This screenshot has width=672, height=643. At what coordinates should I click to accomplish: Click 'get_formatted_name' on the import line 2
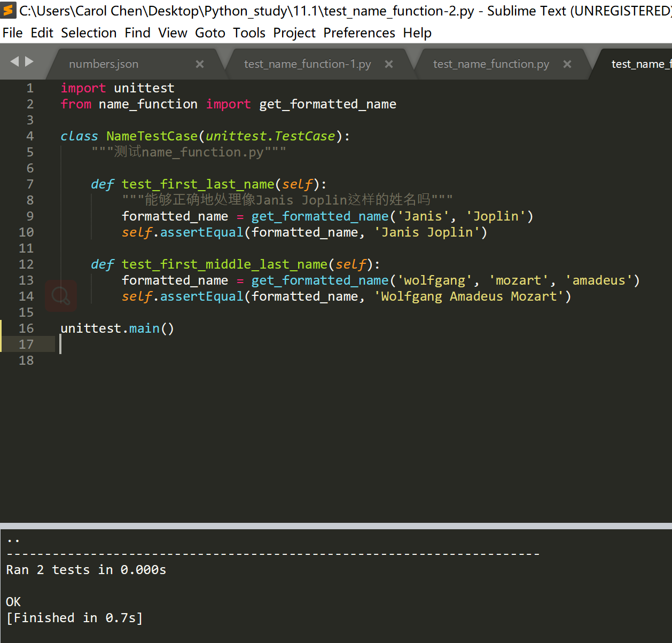tap(327, 104)
